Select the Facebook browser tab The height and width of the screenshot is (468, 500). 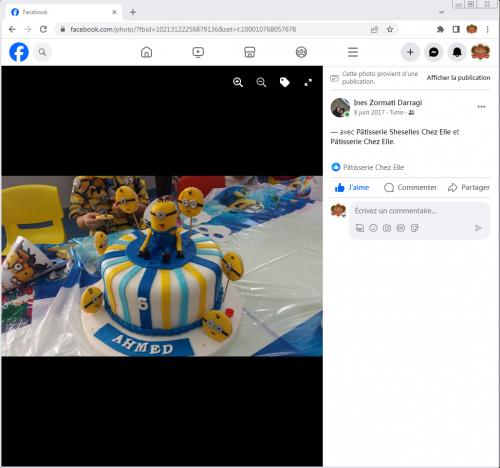click(x=63, y=12)
